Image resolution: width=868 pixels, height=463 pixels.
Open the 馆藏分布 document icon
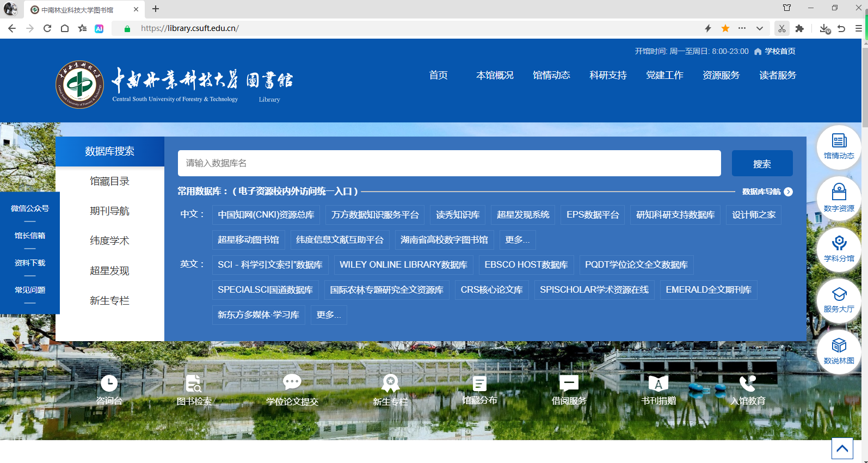click(479, 383)
